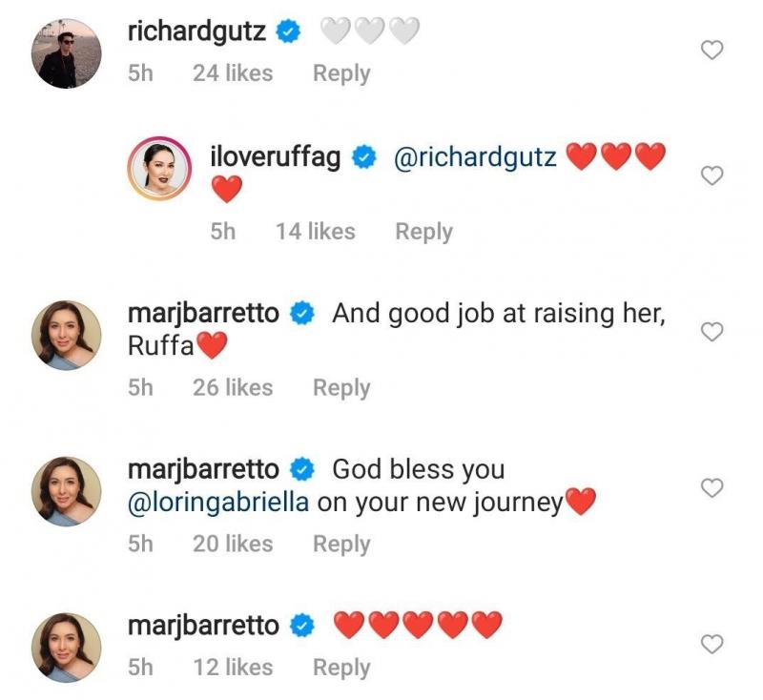
Task: Like marjbarretto's five red hearts comment
Action: click(x=712, y=644)
